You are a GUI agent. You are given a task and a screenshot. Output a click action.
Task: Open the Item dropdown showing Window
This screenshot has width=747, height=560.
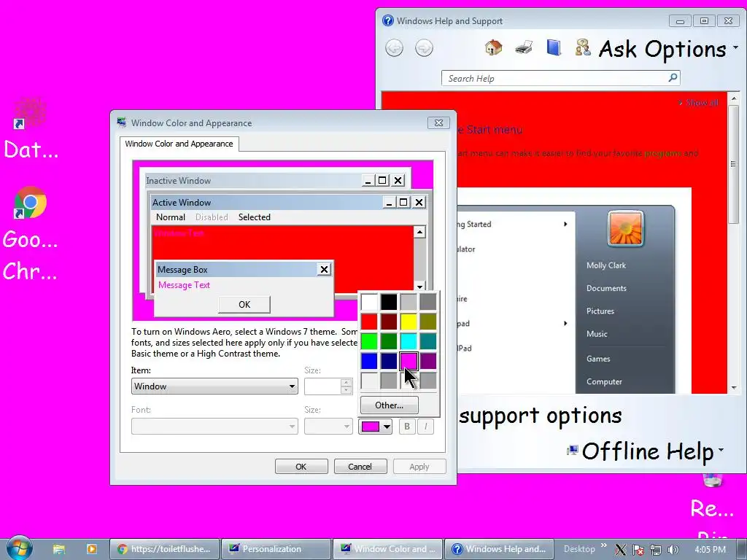click(x=214, y=386)
